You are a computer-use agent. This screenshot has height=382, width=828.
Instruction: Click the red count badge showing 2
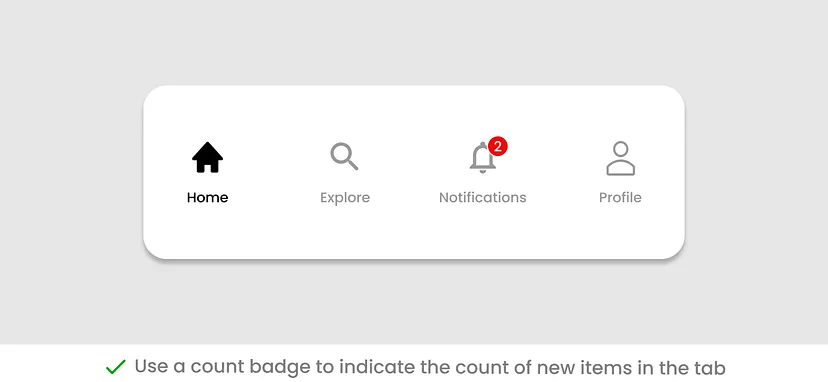pyautogui.click(x=497, y=146)
